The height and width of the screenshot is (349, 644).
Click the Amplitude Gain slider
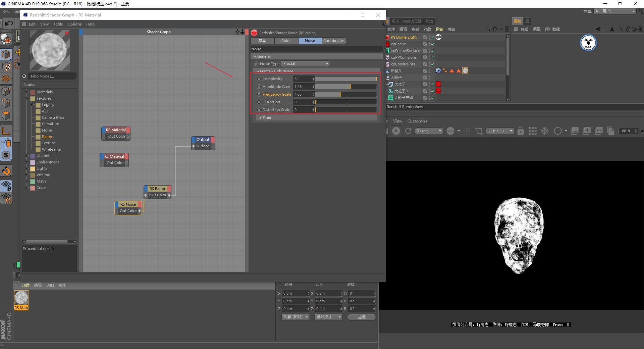point(345,87)
